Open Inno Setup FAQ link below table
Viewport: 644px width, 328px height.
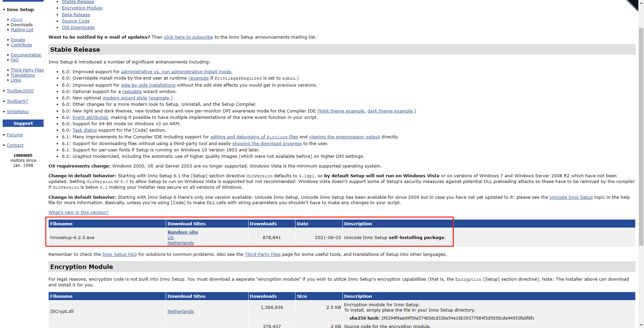(119, 254)
